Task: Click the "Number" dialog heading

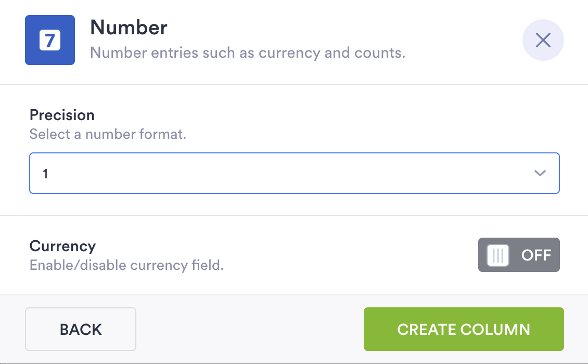Action: coord(129,28)
